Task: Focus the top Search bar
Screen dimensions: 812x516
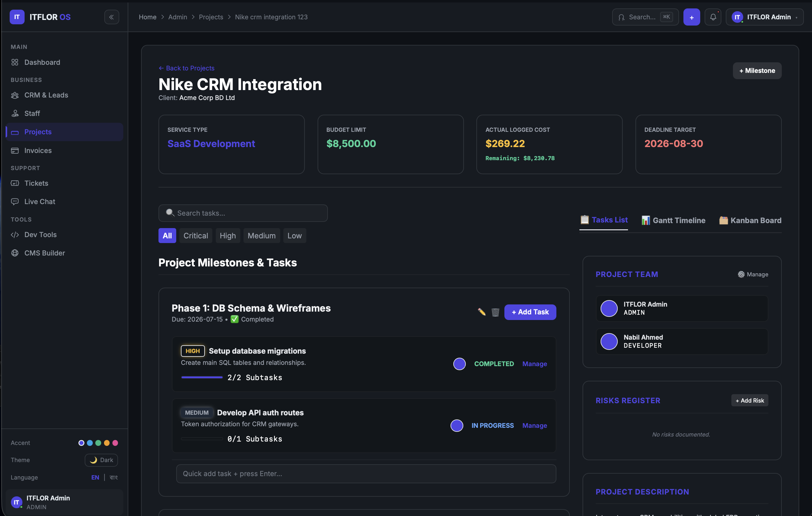Action: point(645,17)
